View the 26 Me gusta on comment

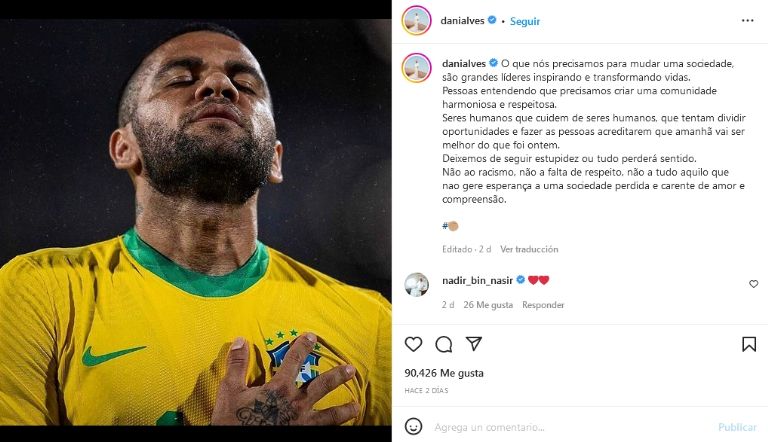(x=487, y=305)
